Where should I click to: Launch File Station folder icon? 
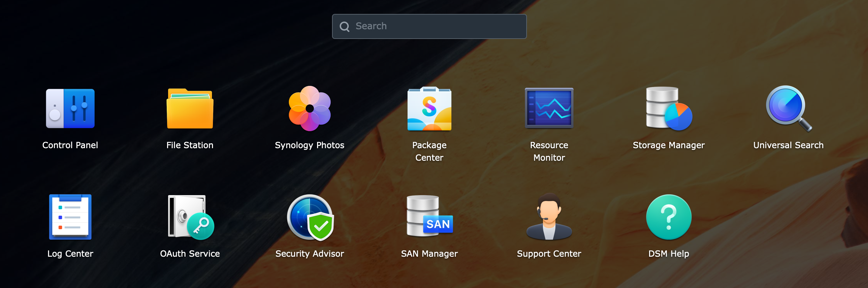pyautogui.click(x=190, y=109)
